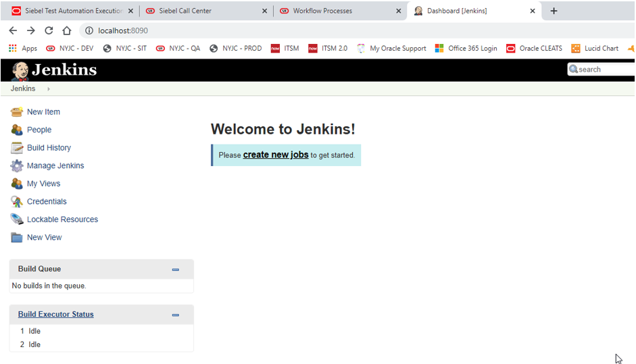
Task: Click the Build Queue panel title
Action: (39, 269)
